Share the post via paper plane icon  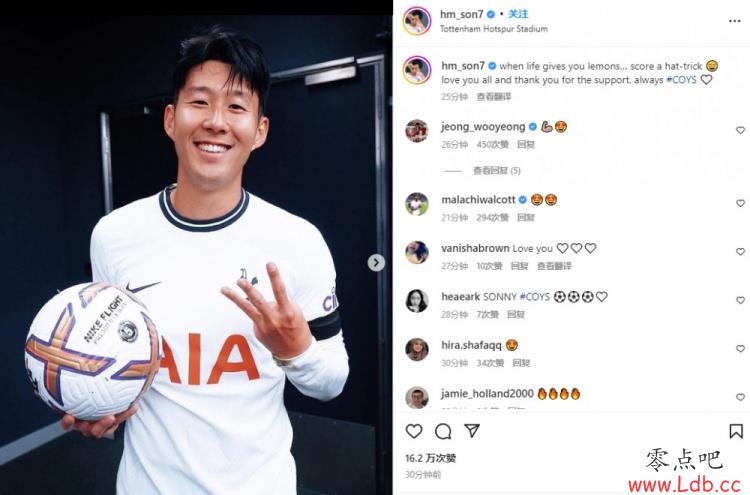(x=472, y=430)
